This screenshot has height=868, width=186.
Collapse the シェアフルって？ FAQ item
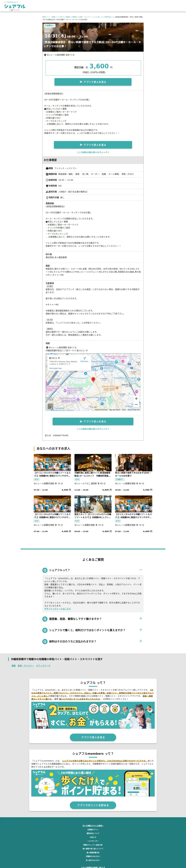click(141, 570)
